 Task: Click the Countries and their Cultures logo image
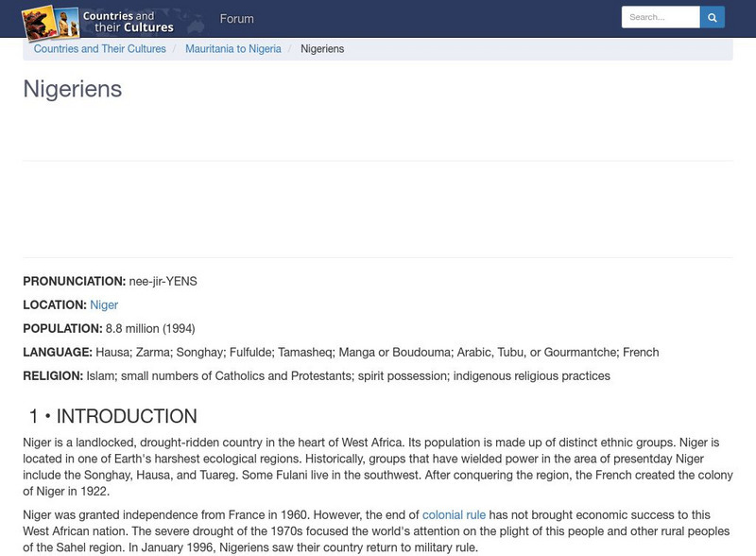[98, 21]
